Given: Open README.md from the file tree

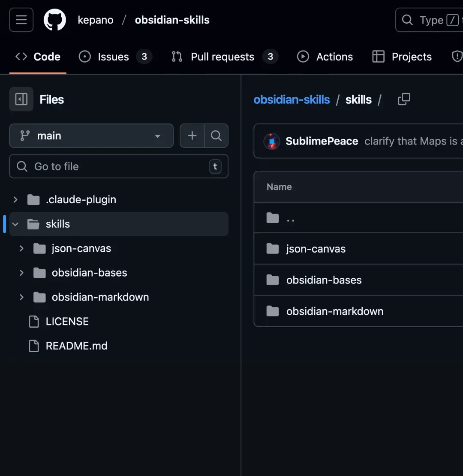Looking at the screenshot, I should point(76,346).
